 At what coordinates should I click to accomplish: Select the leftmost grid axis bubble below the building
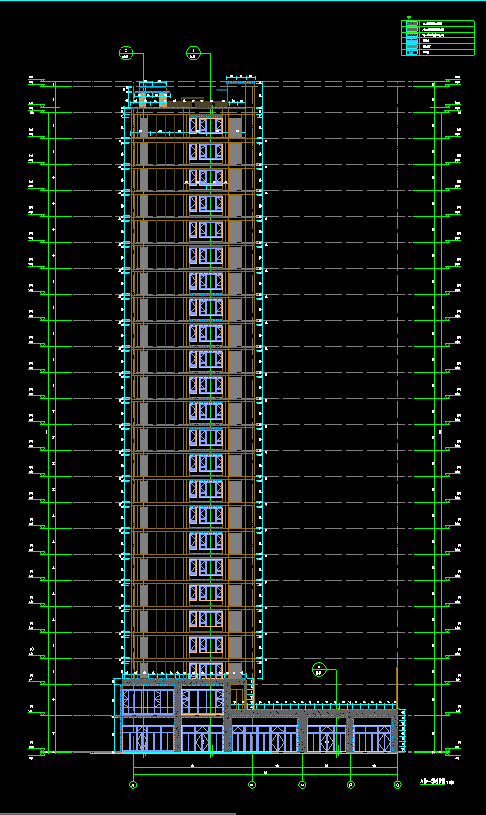(134, 785)
